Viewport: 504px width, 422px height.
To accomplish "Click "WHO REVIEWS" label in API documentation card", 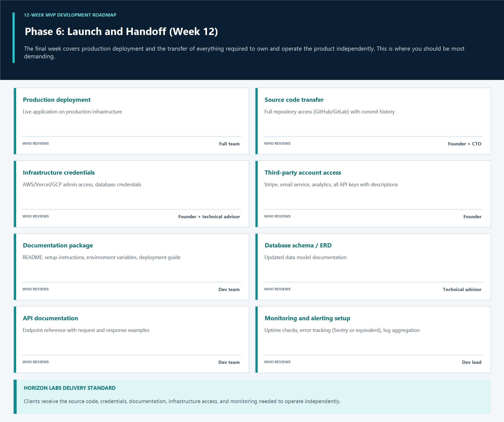I will click(35, 362).
